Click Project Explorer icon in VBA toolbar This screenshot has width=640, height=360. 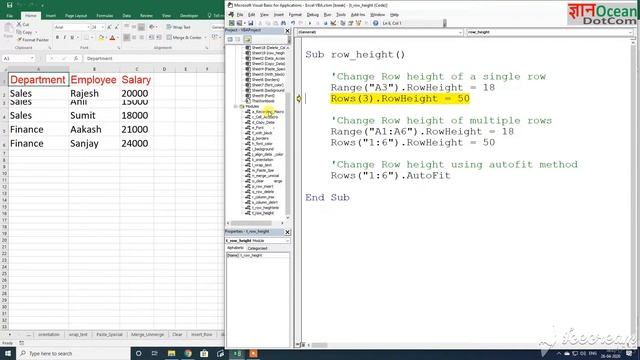[343, 23]
